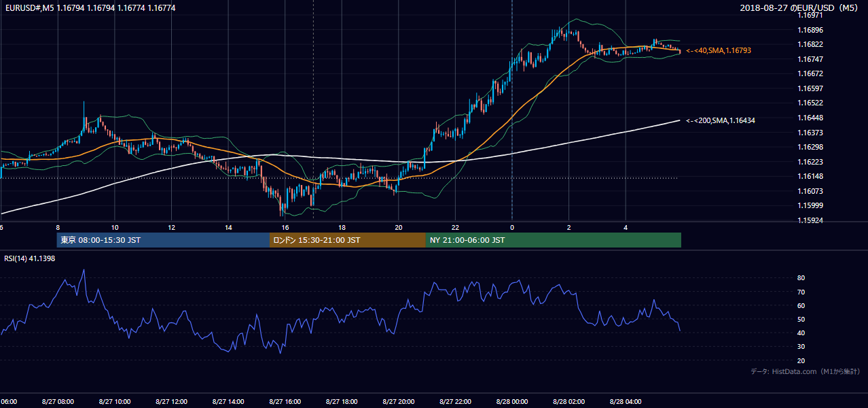Click price axis value 1.15924
Viewport: 868px width, 408px height.
(x=811, y=220)
